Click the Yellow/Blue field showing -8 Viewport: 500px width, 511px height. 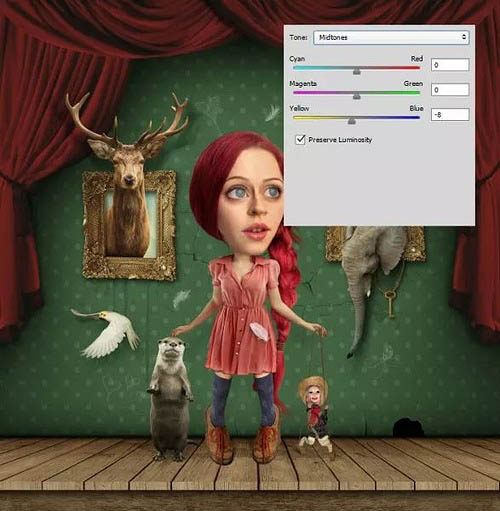tap(450, 115)
